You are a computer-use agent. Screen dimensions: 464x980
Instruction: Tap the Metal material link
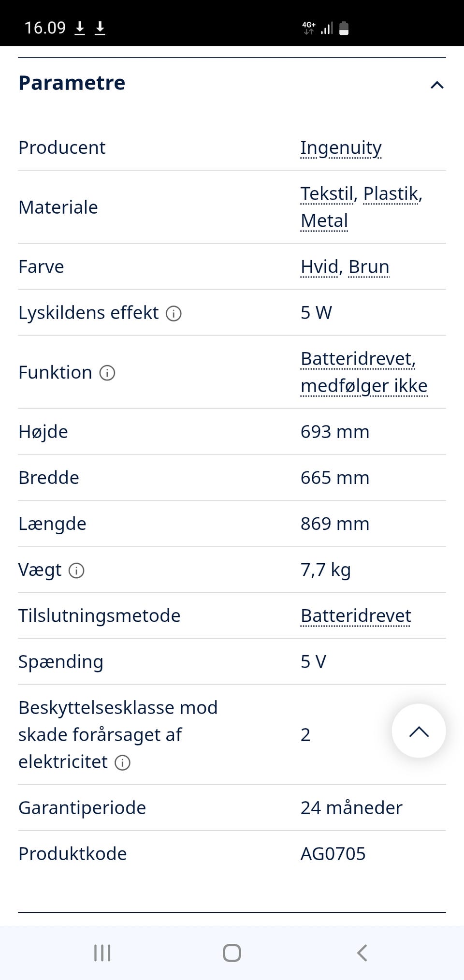[x=324, y=221]
